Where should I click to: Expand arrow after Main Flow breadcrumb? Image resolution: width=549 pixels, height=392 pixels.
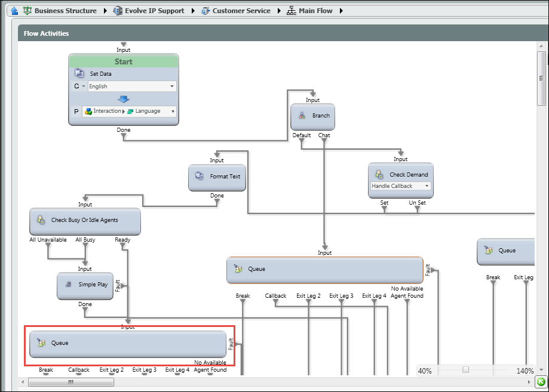(341, 11)
